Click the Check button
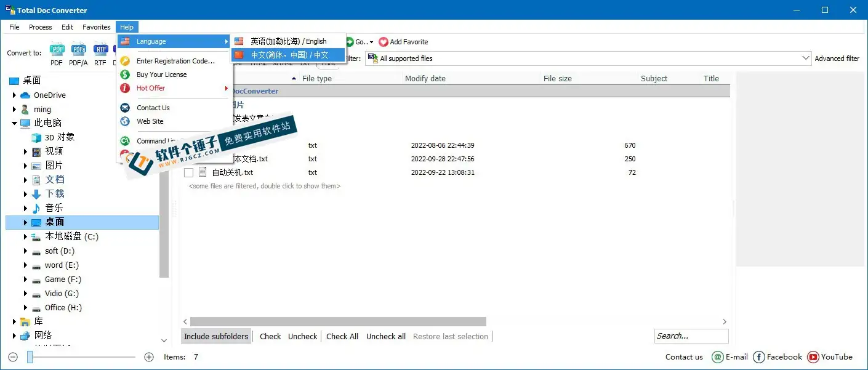Screen dimensions: 868x370 coord(270,336)
